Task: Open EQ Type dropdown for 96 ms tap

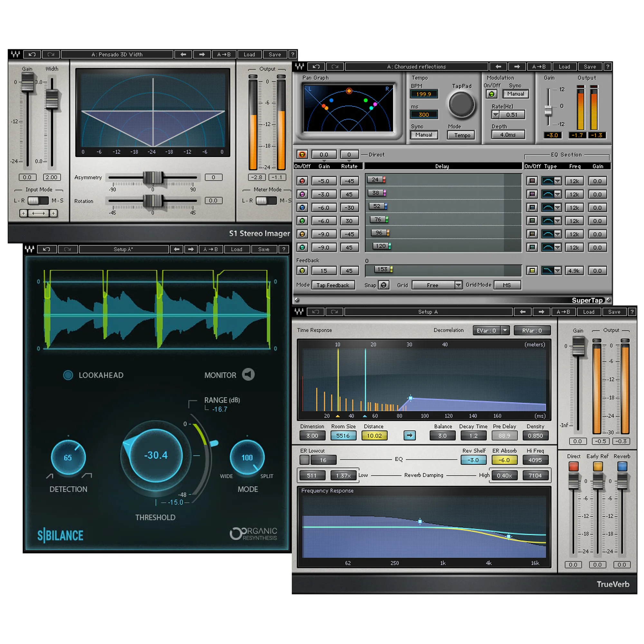Action: (557, 234)
